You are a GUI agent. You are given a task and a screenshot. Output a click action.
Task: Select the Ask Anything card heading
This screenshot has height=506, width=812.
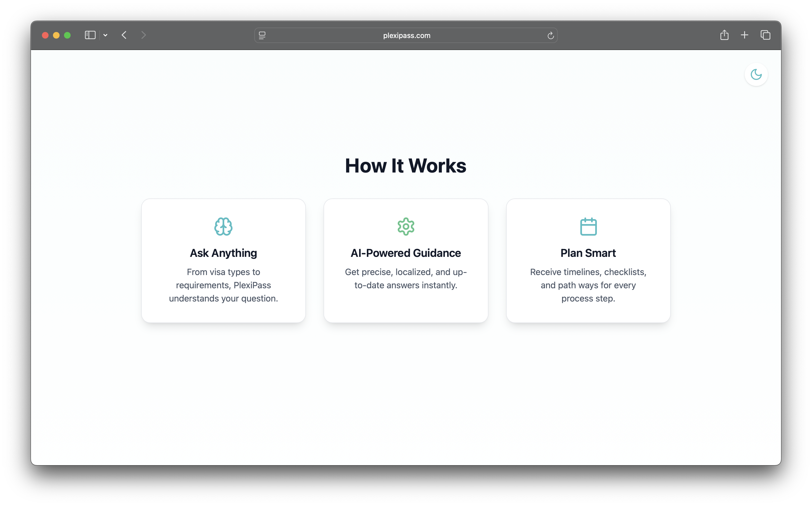click(223, 253)
